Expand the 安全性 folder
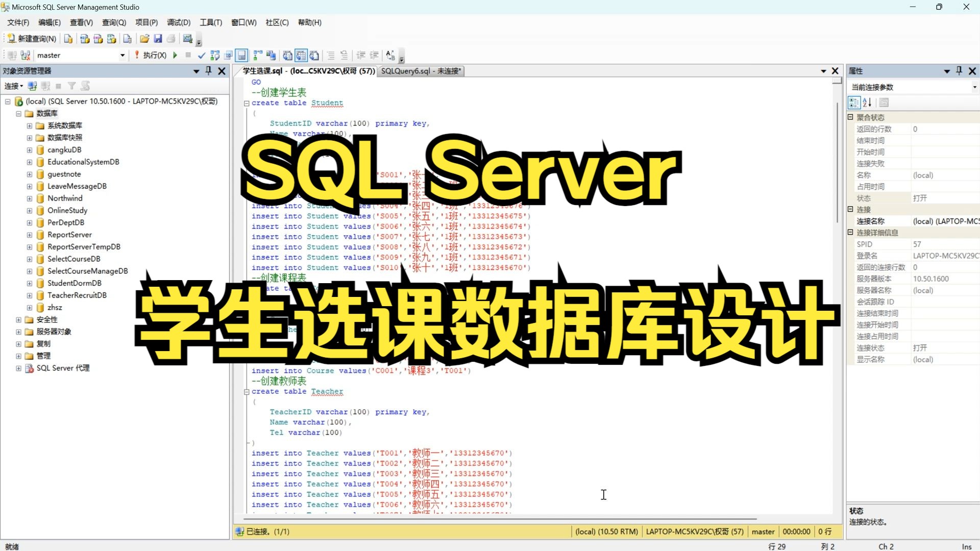The width and height of the screenshot is (980, 551). coord(18,320)
